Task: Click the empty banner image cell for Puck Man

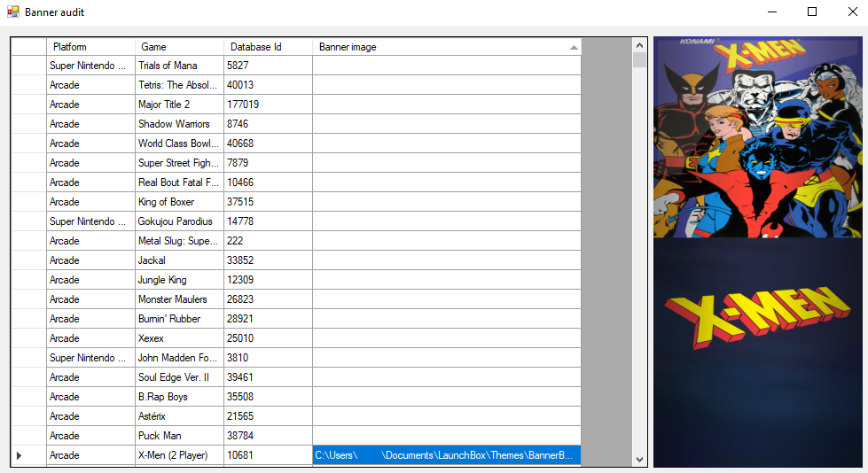Action: click(447, 436)
